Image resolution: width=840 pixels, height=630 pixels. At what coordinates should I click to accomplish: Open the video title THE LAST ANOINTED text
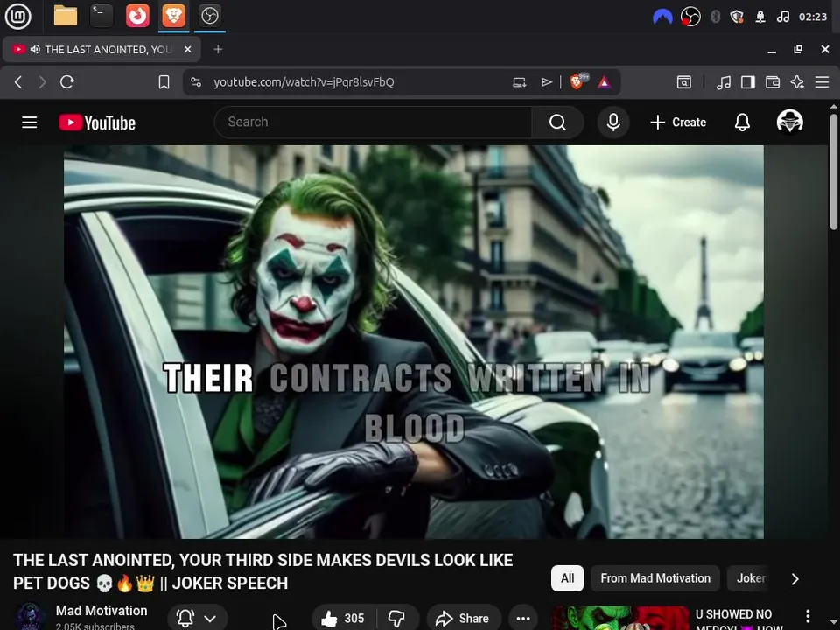(x=262, y=571)
